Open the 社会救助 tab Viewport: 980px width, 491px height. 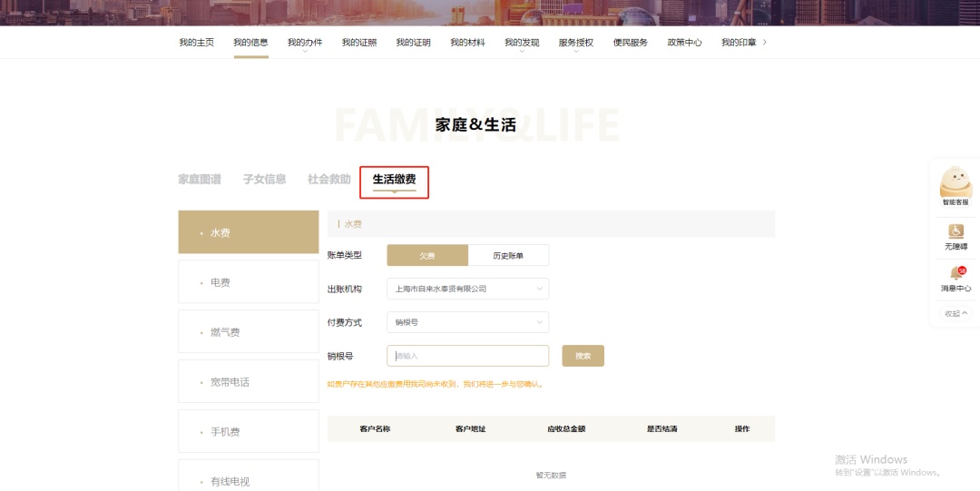tap(329, 180)
